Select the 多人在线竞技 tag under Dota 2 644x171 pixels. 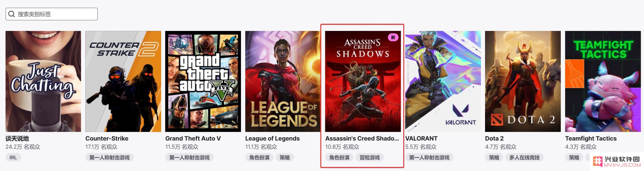525,157
